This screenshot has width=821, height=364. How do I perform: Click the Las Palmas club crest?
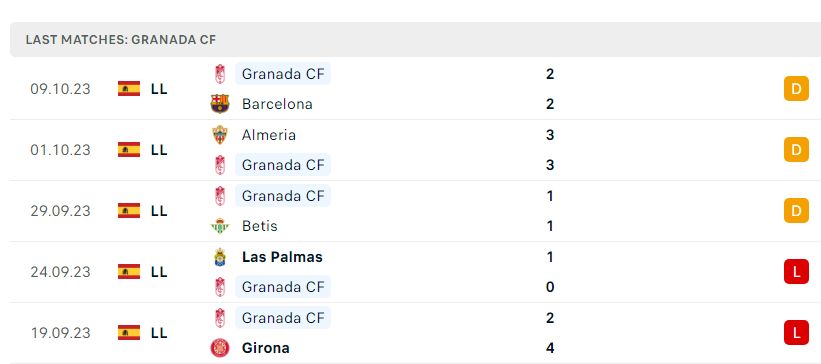point(220,257)
